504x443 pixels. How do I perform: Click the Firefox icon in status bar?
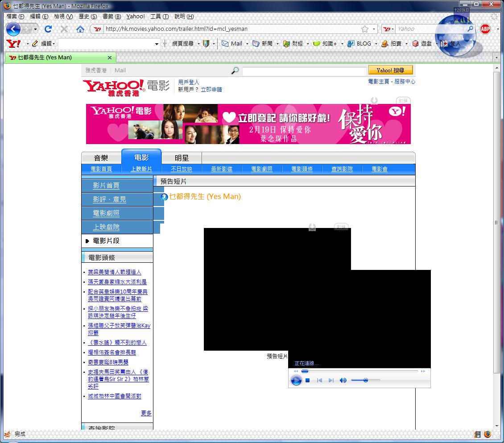pyautogui.click(x=487, y=435)
